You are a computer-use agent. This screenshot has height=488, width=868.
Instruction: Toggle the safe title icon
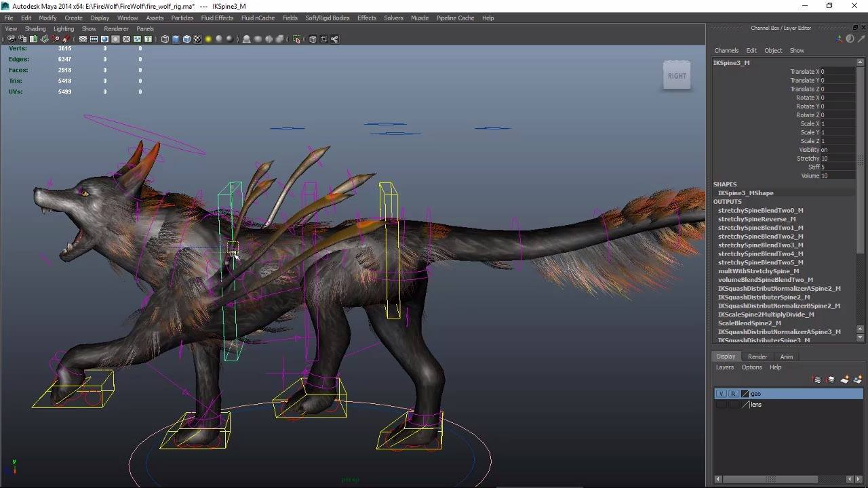(x=148, y=39)
